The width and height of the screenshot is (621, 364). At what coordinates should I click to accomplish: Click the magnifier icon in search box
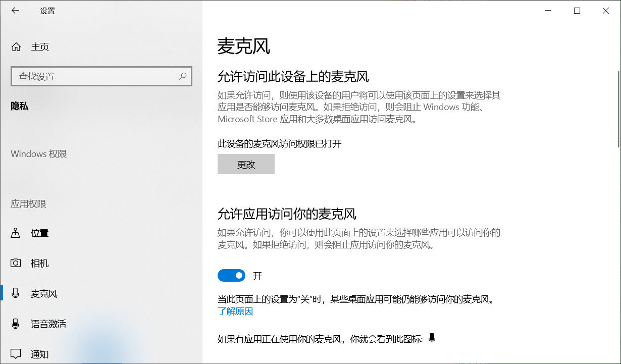(x=183, y=76)
